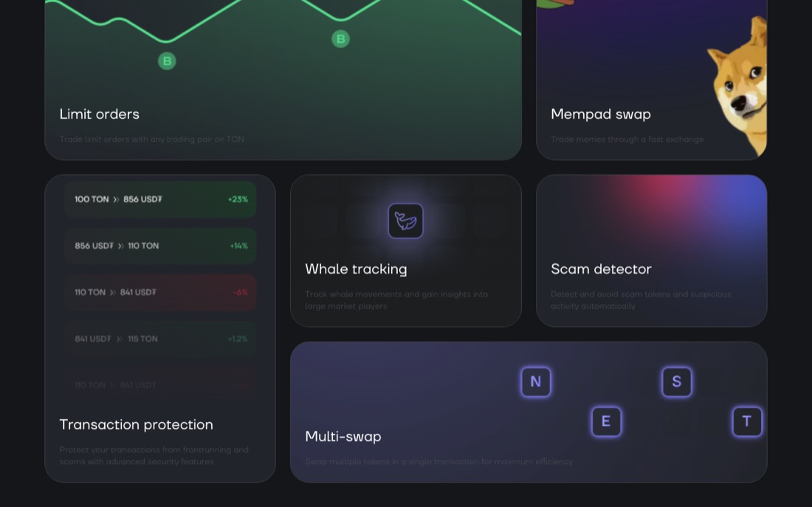
Task: Click 'Trade memes through a fast exchange' text
Action: pyautogui.click(x=627, y=139)
